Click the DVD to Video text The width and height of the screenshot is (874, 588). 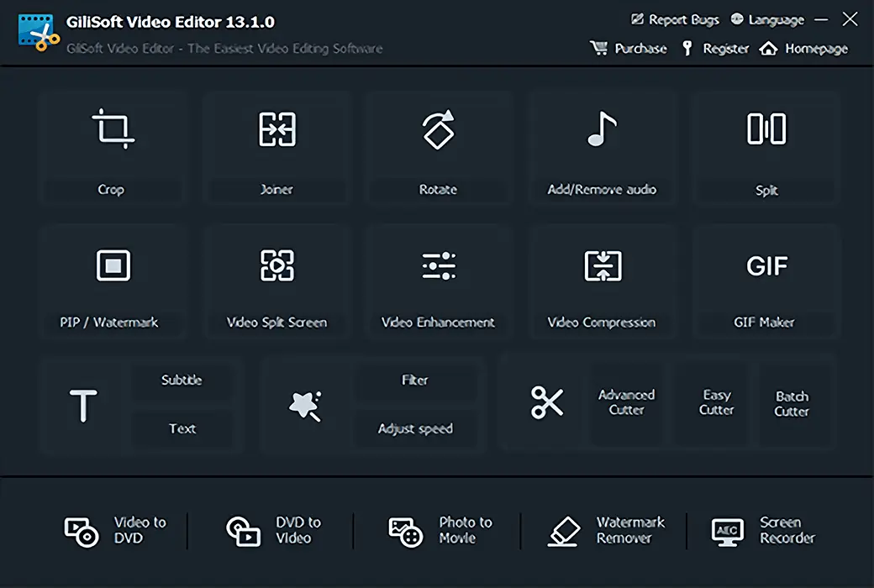tap(298, 530)
